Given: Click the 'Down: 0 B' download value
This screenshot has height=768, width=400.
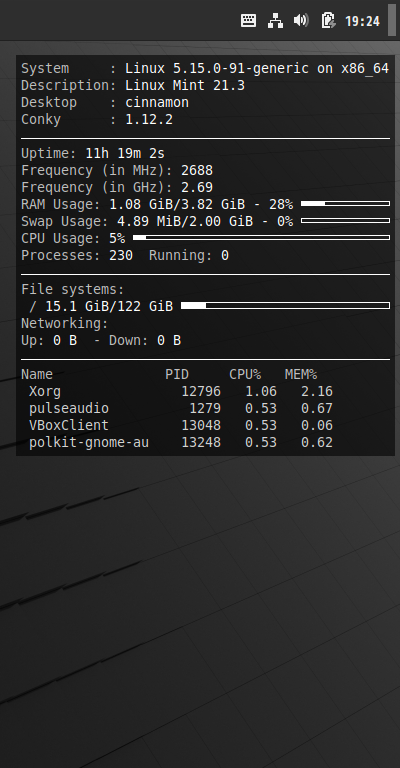Looking at the screenshot, I should [144, 340].
